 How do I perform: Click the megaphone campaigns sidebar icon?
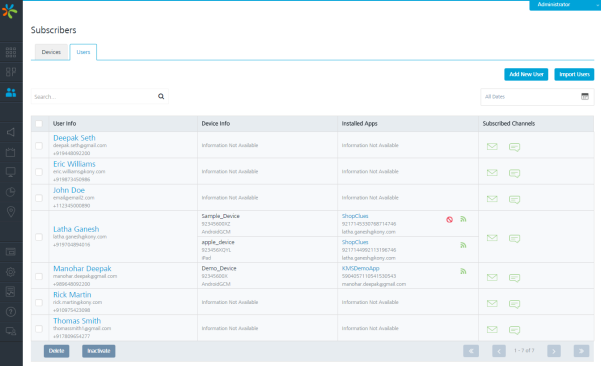point(11,132)
